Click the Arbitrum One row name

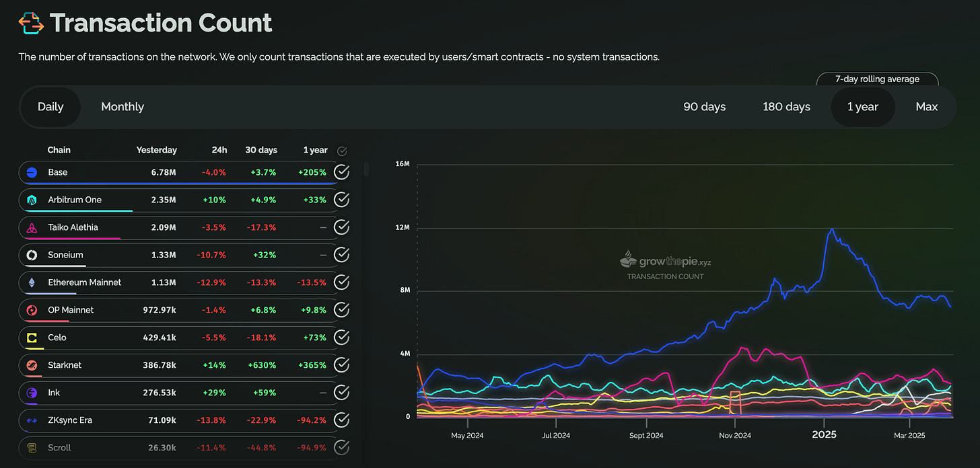(75, 200)
